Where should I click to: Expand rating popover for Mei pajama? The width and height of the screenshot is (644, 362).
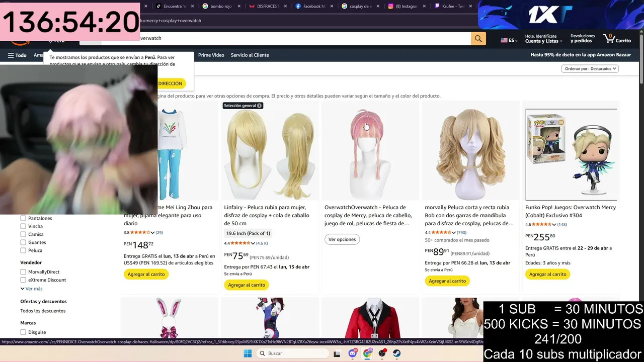(x=152, y=232)
